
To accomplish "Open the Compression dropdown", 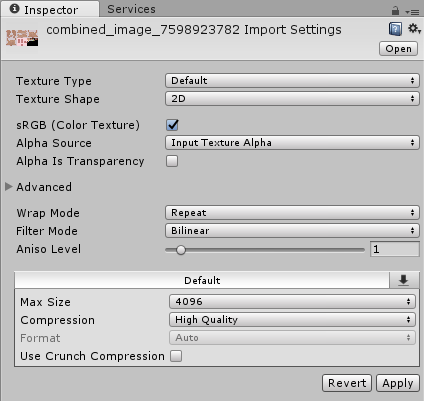I will pyautogui.click(x=292, y=320).
